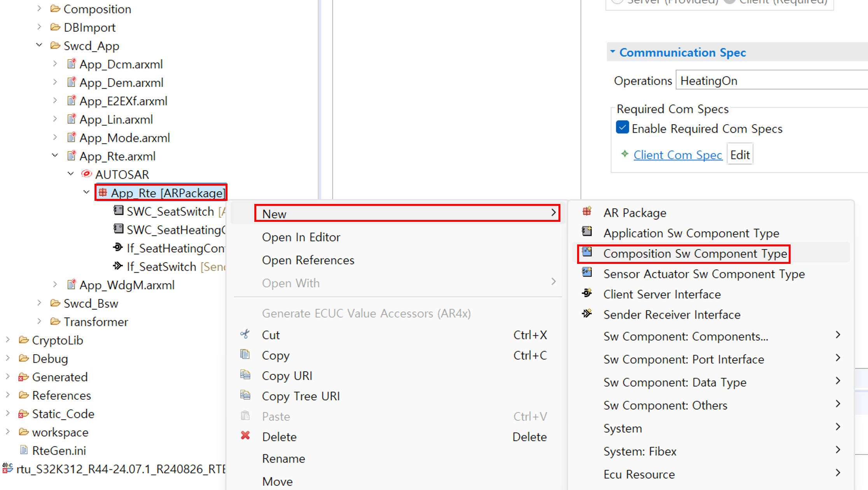
Task: Select the Server (Provided) radio button
Action: tap(617, 1)
